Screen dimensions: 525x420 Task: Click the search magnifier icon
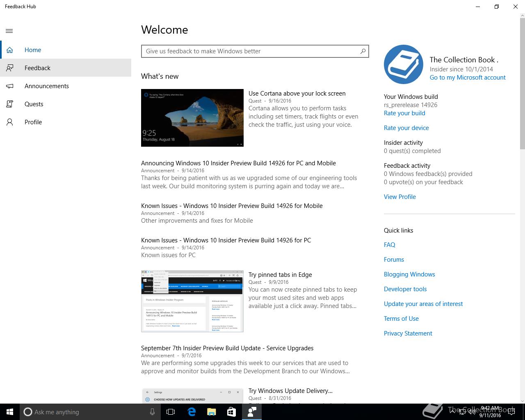[x=363, y=51]
